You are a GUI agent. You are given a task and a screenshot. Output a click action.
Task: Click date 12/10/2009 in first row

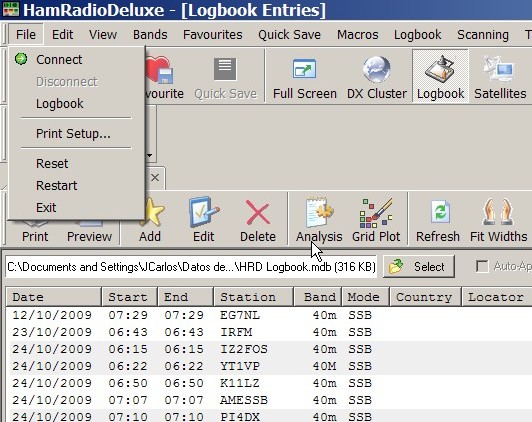(52, 315)
